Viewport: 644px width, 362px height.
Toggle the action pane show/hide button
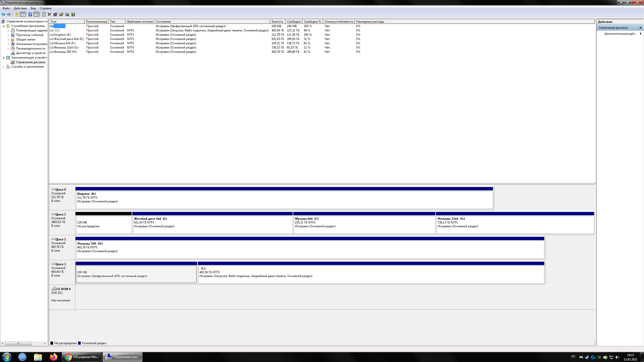pos(36,14)
